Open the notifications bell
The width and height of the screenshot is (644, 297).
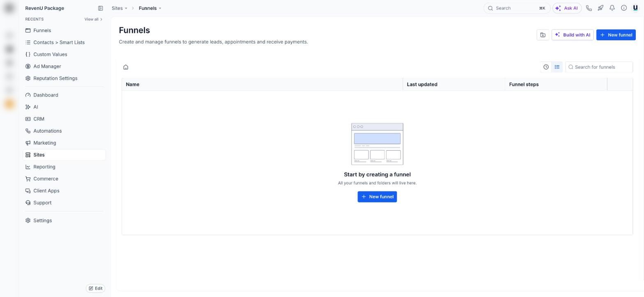(612, 8)
